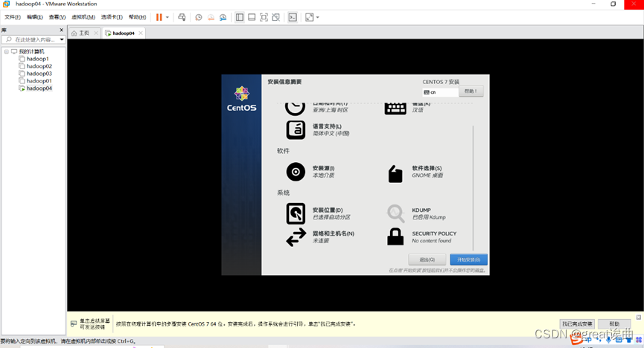Viewport: 644px width, 348px height.
Task: Click the Unity mode icon
Action: [x=276, y=17]
